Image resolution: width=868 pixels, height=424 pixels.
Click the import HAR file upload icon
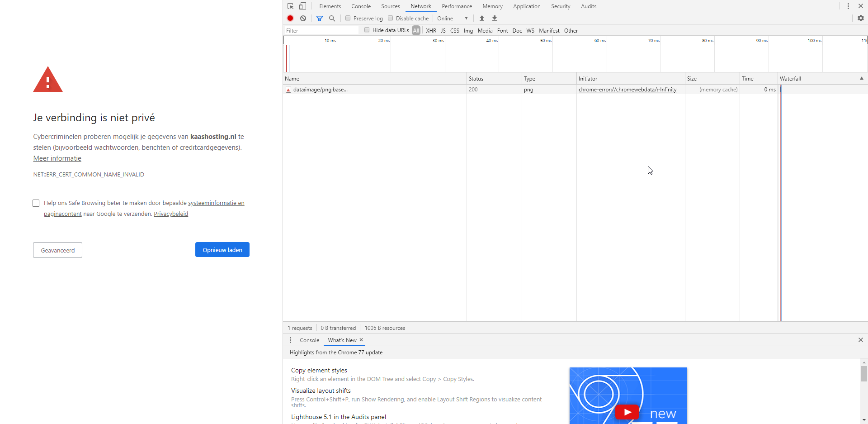pos(482,18)
